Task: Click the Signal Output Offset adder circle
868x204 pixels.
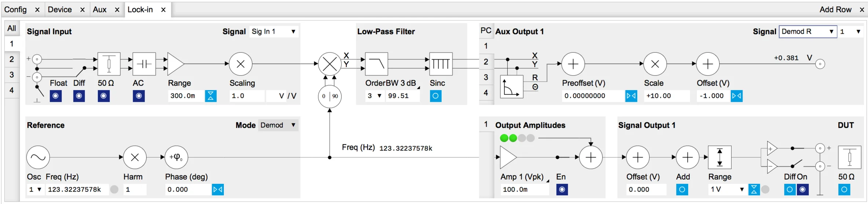Action: (638, 157)
